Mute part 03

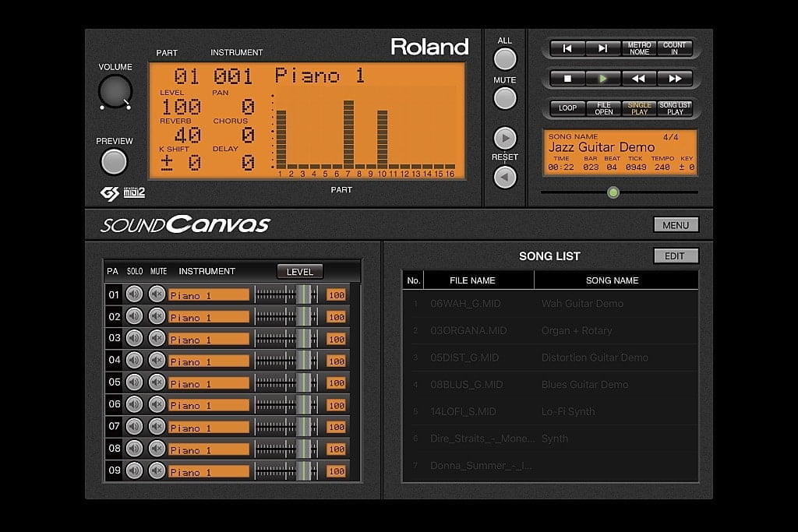(157, 338)
